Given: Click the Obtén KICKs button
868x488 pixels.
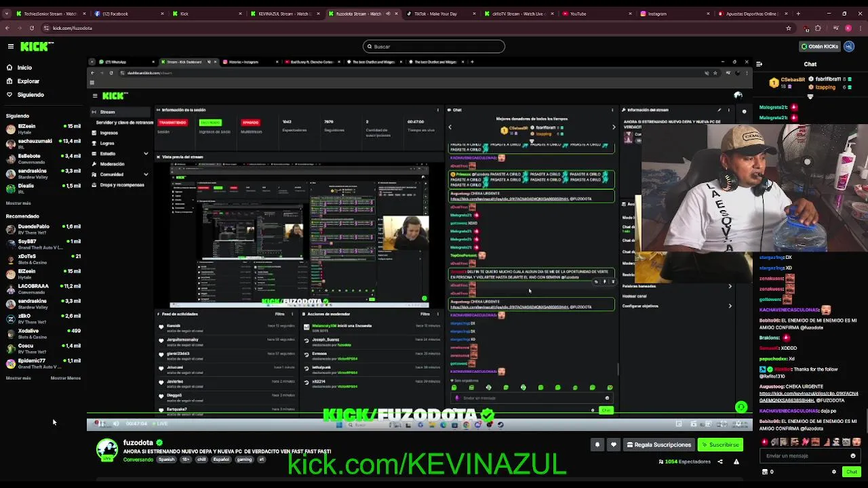Looking at the screenshot, I should (x=819, y=47).
